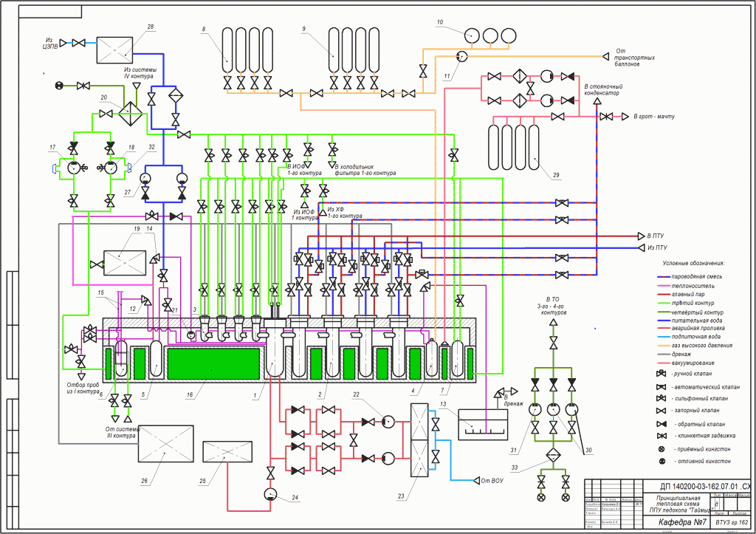This screenshot has width=756, height=534.
Task: Click the 'Из системы IV контура' label
Action: [x=140, y=73]
